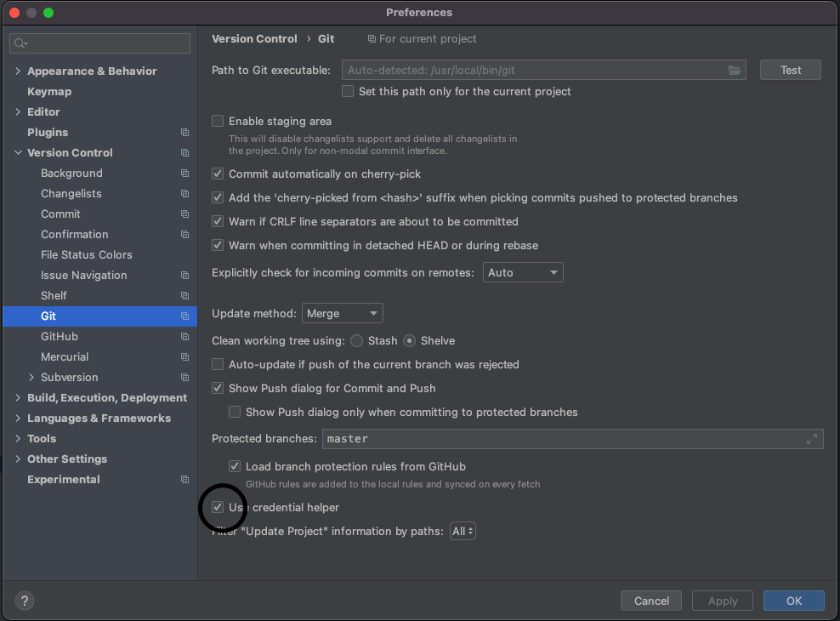
Task: Click project-level icon beside Version Control
Action: tap(184, 153)
